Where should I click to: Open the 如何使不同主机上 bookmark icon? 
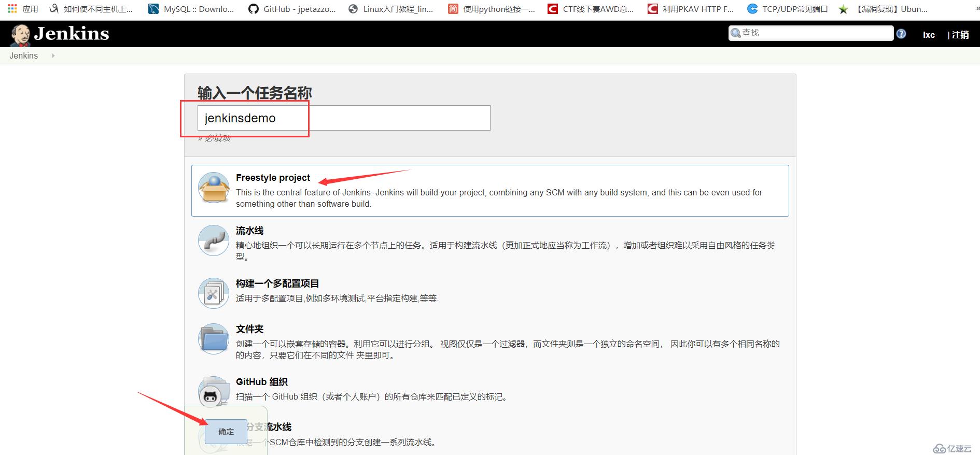[x=54, y=9]
